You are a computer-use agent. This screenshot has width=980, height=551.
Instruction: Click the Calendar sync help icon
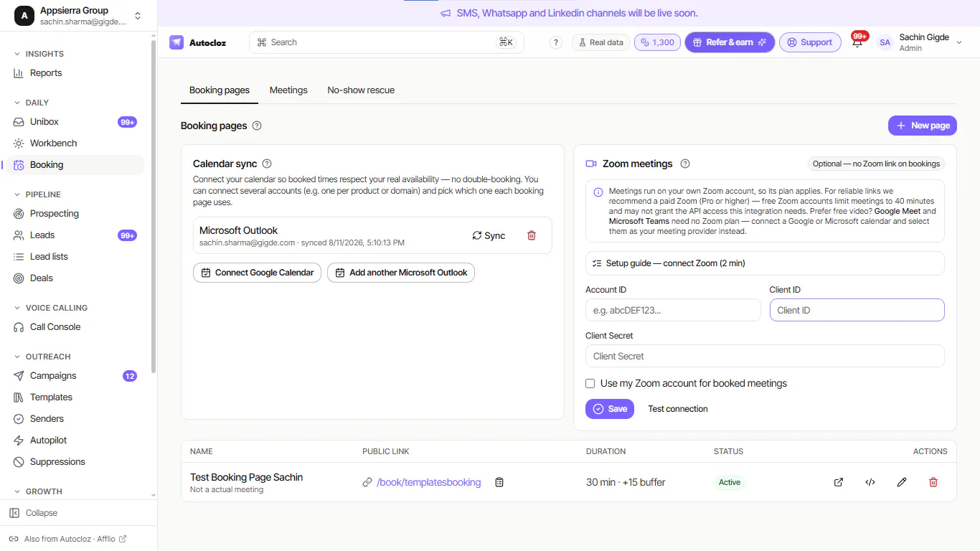click(267, 164)
